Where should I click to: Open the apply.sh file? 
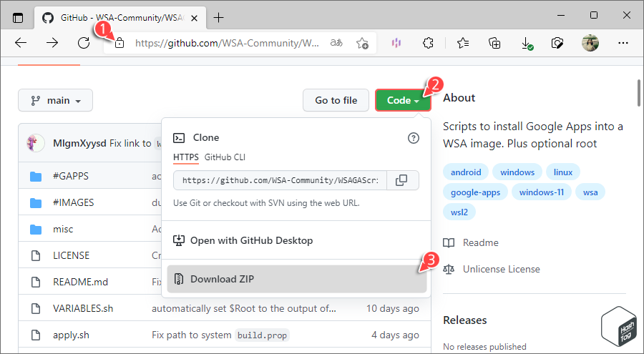(71, 335)
